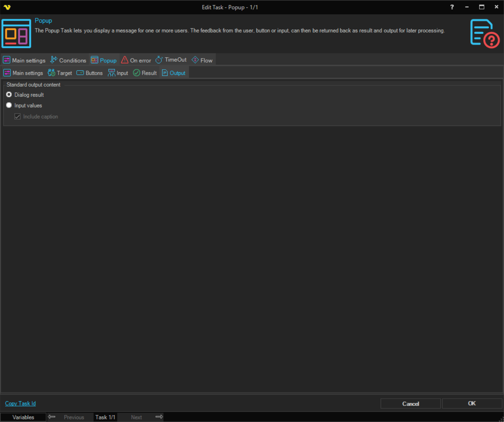Click the large Popup task icon
The height and width of the screenshot is (422, 504).
coord(16,34)
